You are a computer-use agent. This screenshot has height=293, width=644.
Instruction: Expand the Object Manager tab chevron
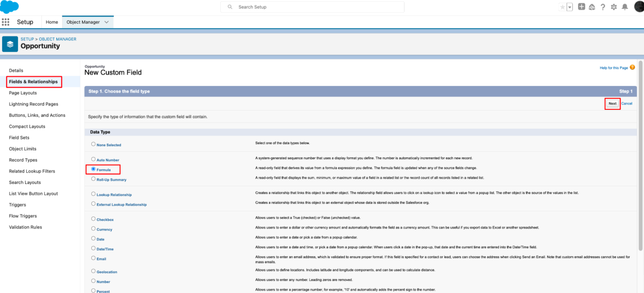(106, 22)
